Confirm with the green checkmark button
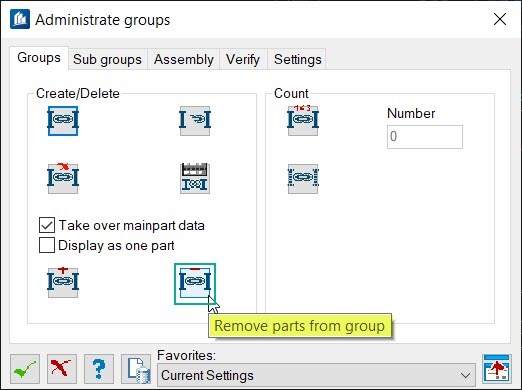Viewport: 522px width, 390px height. coord(25,369)
